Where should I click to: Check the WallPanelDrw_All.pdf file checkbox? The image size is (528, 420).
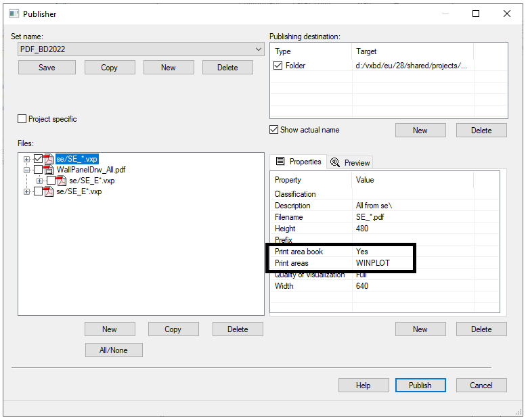[38, 170]
